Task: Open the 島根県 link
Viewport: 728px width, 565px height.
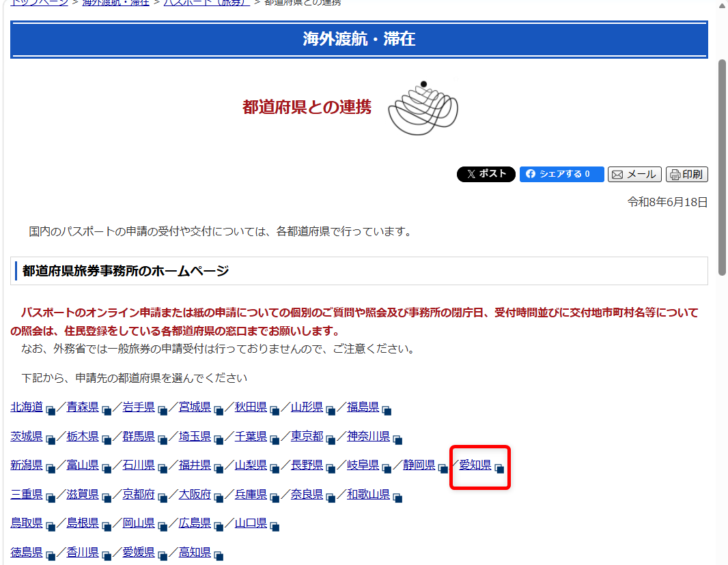Action: tap(83, 523)
